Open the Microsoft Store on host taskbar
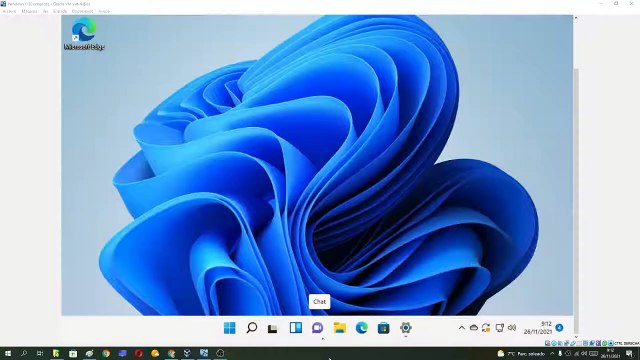This screenshot has height=360, width=640. pos(73,353)
